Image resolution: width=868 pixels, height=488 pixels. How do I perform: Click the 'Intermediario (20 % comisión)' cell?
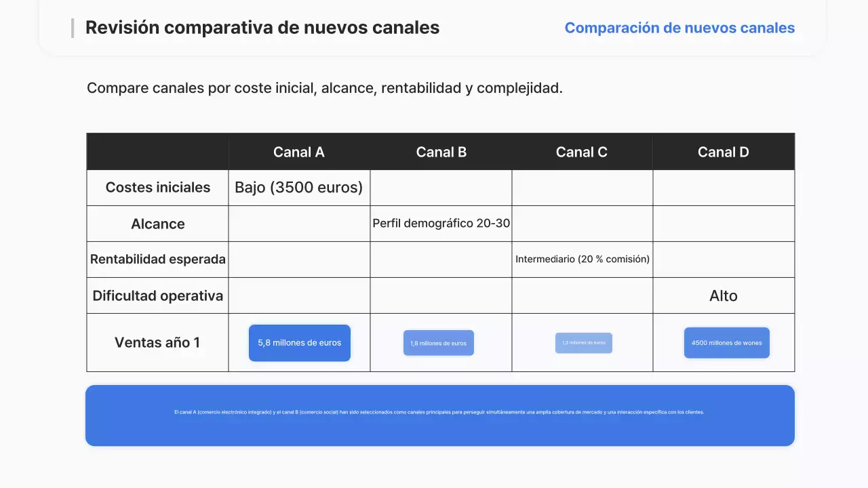(582, 259)
